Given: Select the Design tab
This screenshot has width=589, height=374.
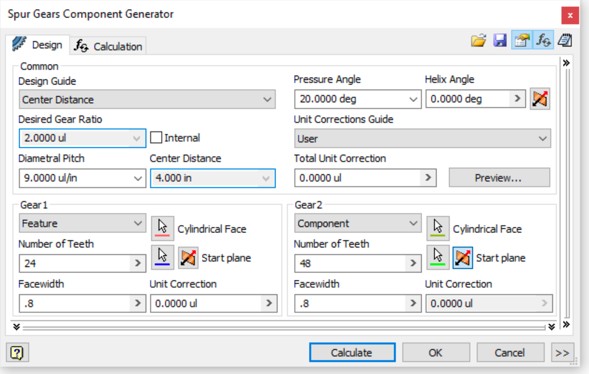Looking at the screenshot, I should 37,45.
